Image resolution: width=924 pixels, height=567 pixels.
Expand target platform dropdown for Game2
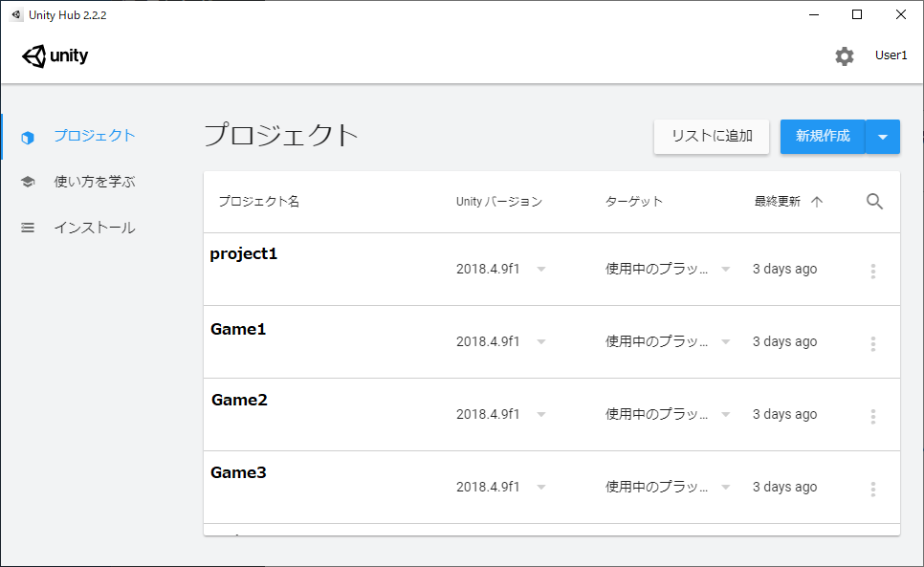pyautogui.click(x=725, y=415)
